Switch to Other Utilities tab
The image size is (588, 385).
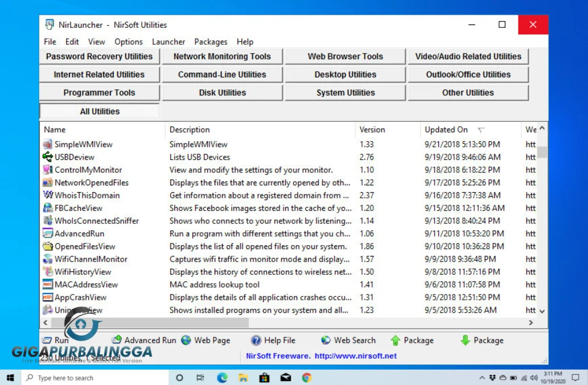[x=468, y=93]
